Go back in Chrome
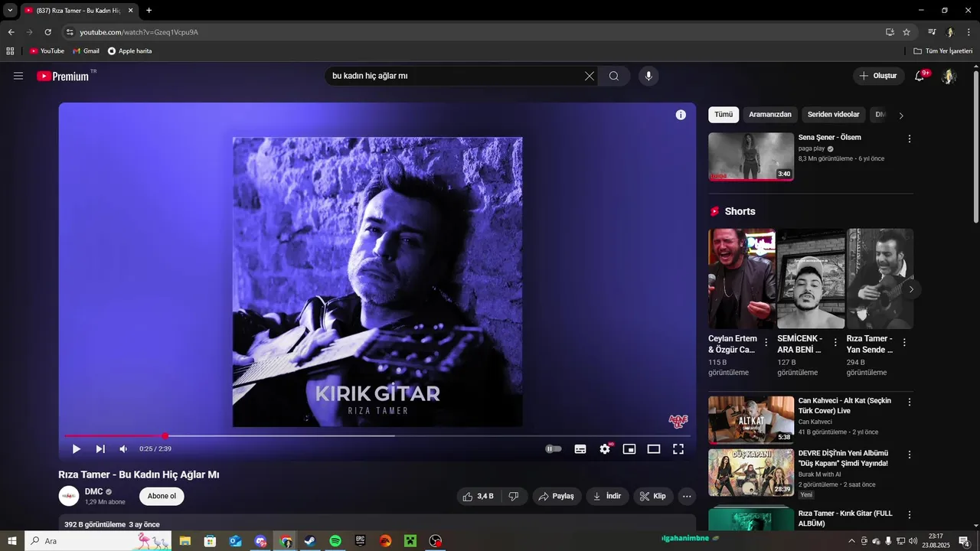Viewport: 980px width, 551px height. (x=11, y=32)
